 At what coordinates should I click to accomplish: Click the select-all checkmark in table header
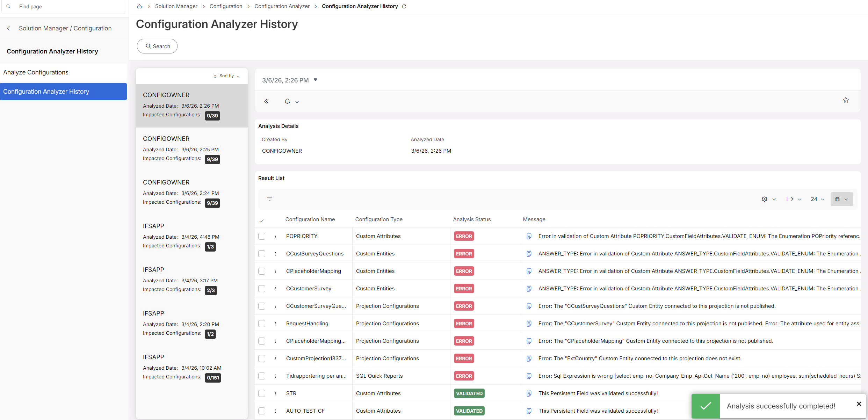pos(262,220)
